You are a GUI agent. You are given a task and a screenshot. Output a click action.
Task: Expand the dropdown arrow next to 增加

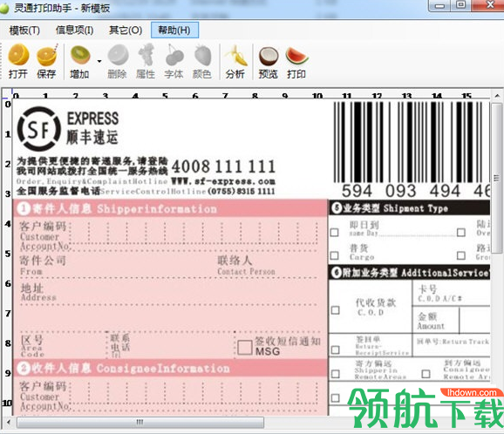[x=99, y=61]
